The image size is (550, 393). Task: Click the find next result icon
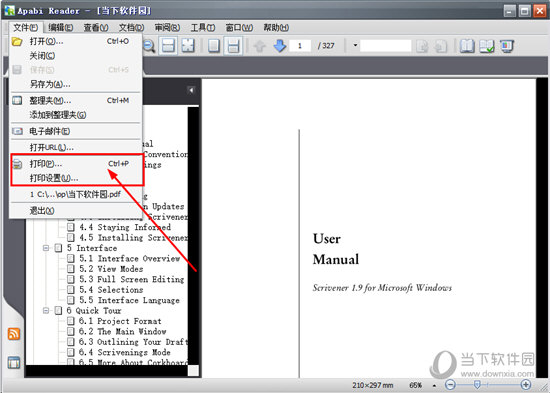(440, 46)
